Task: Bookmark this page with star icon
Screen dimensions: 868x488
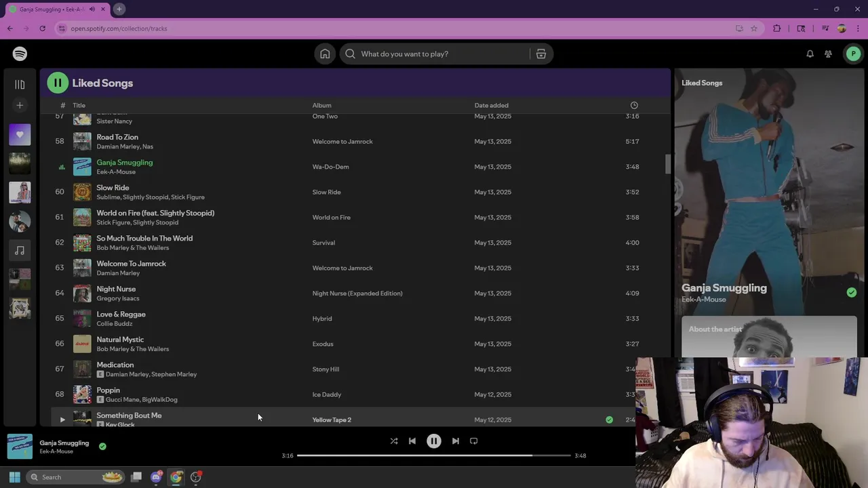Action: pos(753,28)
